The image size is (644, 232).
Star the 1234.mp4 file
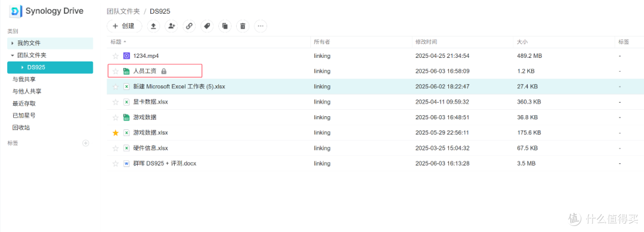coord(116,56)
